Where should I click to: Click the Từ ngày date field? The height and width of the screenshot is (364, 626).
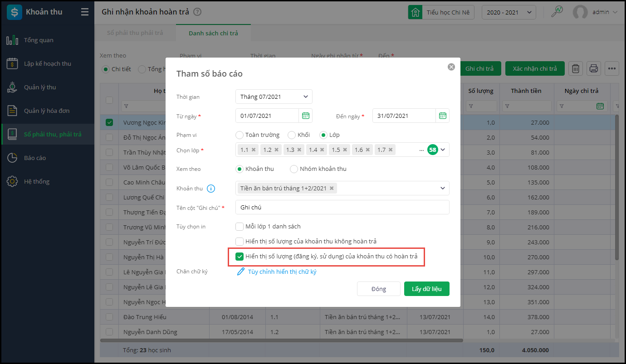pyautogui.click(x=267, y=116)
